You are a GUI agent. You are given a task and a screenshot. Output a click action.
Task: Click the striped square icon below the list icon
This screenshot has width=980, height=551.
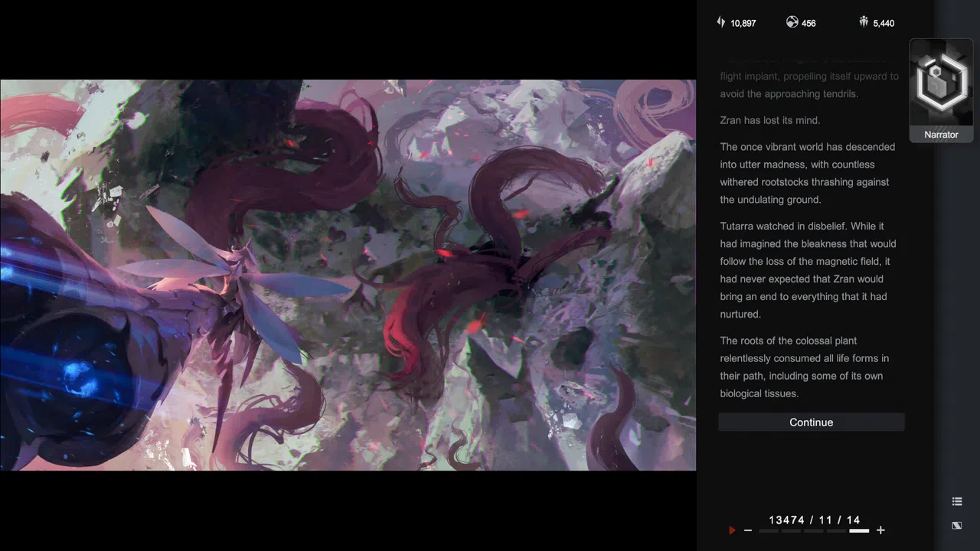957,526
